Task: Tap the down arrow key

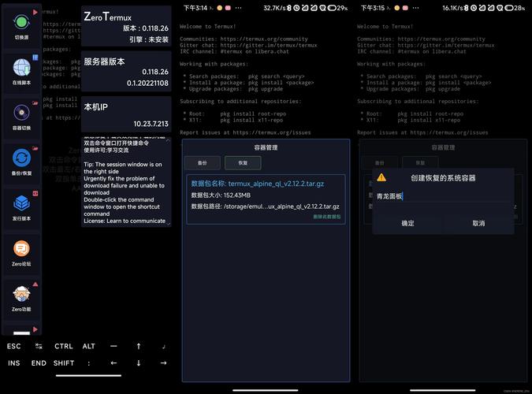Action: coord(139,363)
